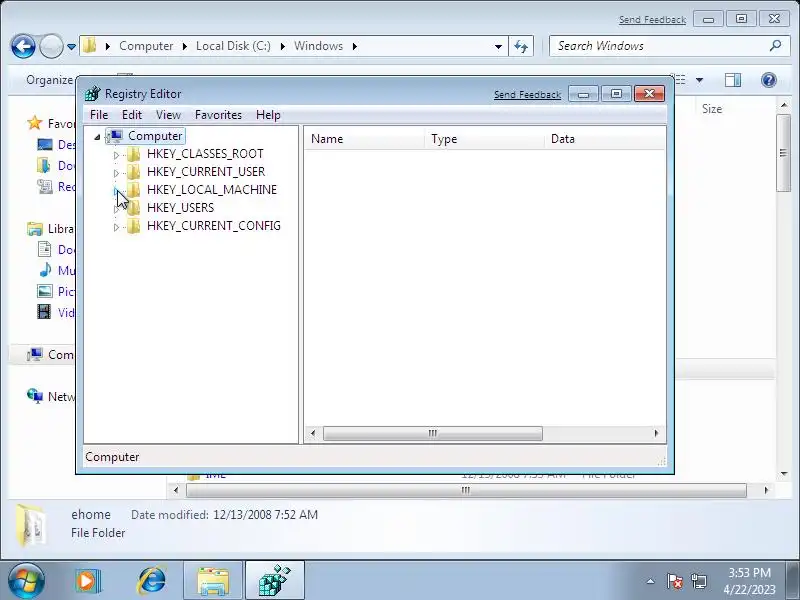The width and height of the screenshot is (800, 600).
Task: Click the Registry Editor title bar icon
Action: (x=92, y=93)
